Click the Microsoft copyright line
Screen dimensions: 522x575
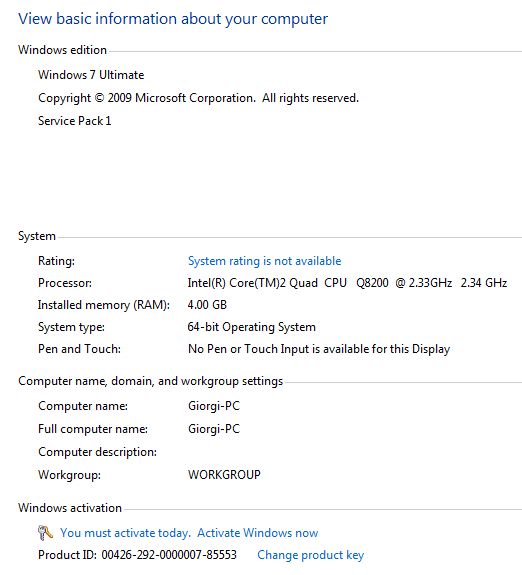pyautogui.click(x=198, y=98)
